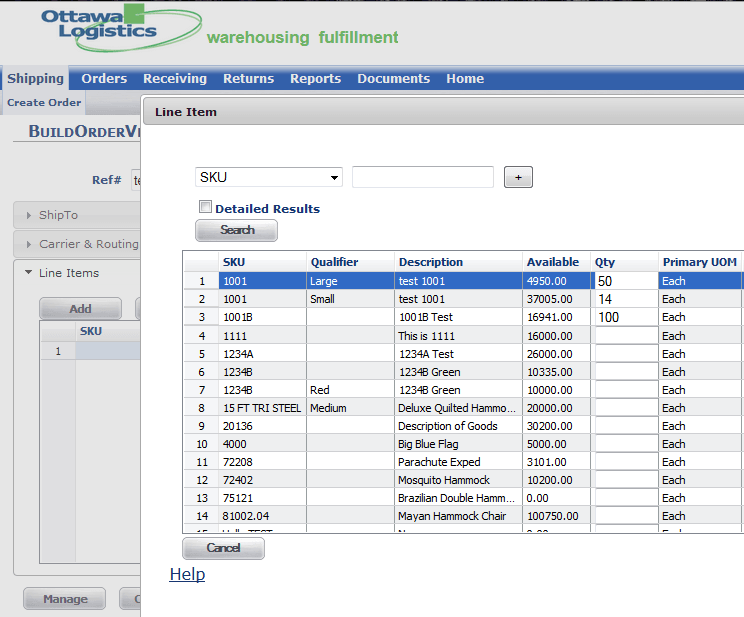Click the Manage button
Image resolution: width=744 pixels, height=617 pixels.
click(65, 599)
